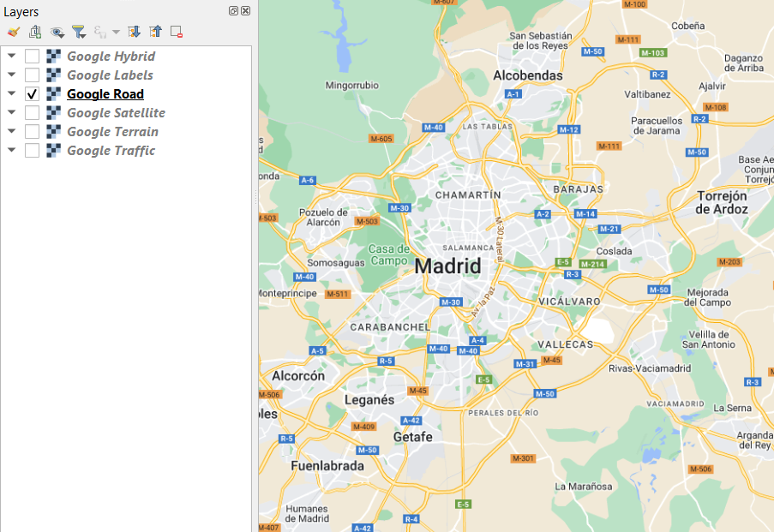774x532 pixels.
Task: Open the Layer Styling panel brush icon
Action: pyautogui.click(x=14, y=32)
